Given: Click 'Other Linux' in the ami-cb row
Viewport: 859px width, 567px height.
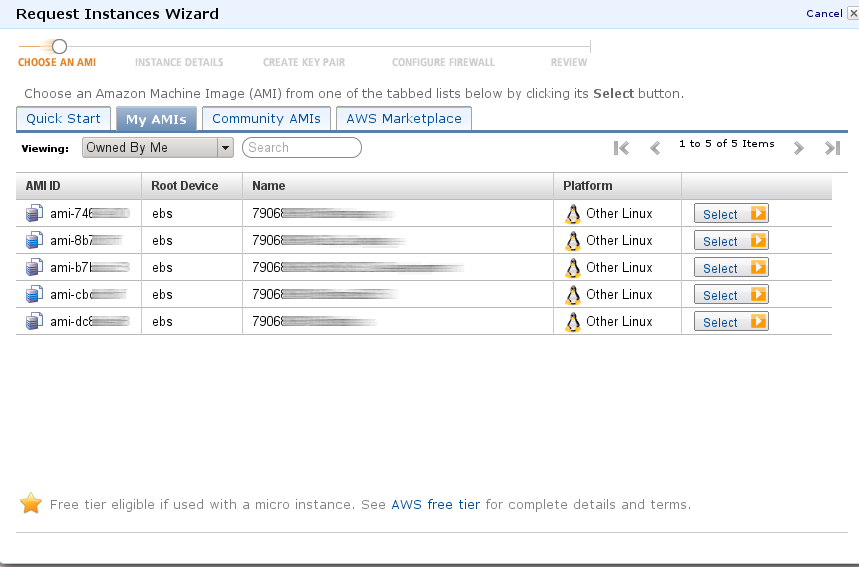Looking at the screenshot, I should pos(619,295).
